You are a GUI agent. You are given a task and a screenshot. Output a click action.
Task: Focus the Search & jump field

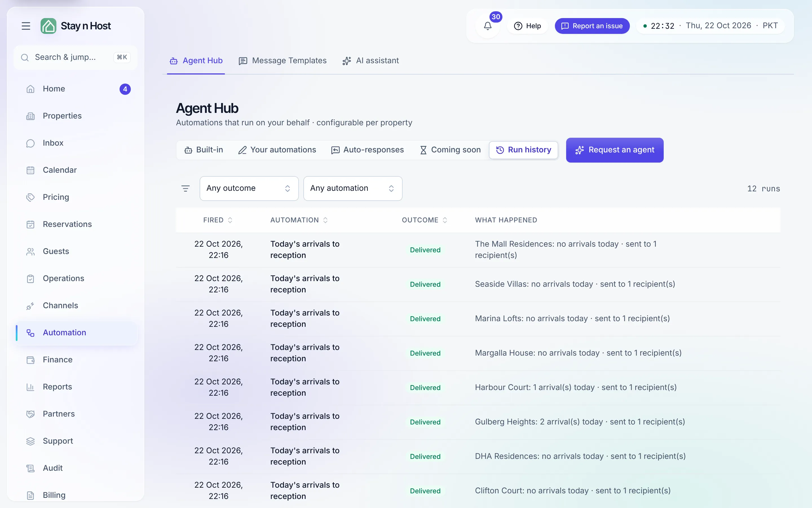(76, 58)
